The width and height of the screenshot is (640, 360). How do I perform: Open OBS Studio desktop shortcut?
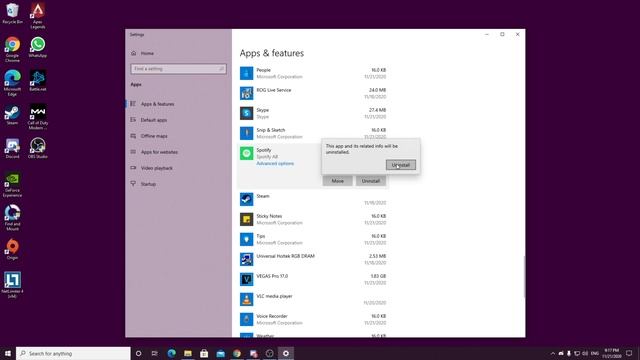[38, 149]
